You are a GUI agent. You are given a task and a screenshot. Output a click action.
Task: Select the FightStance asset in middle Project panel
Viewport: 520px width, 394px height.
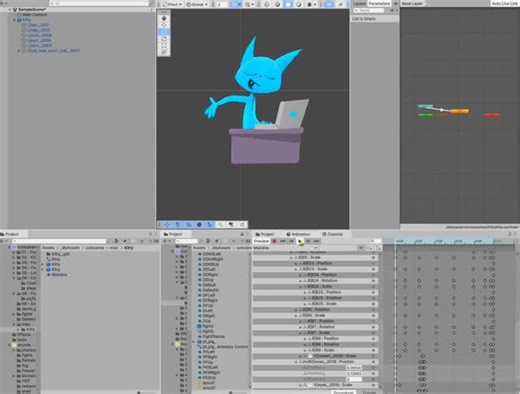pos(213,336)
